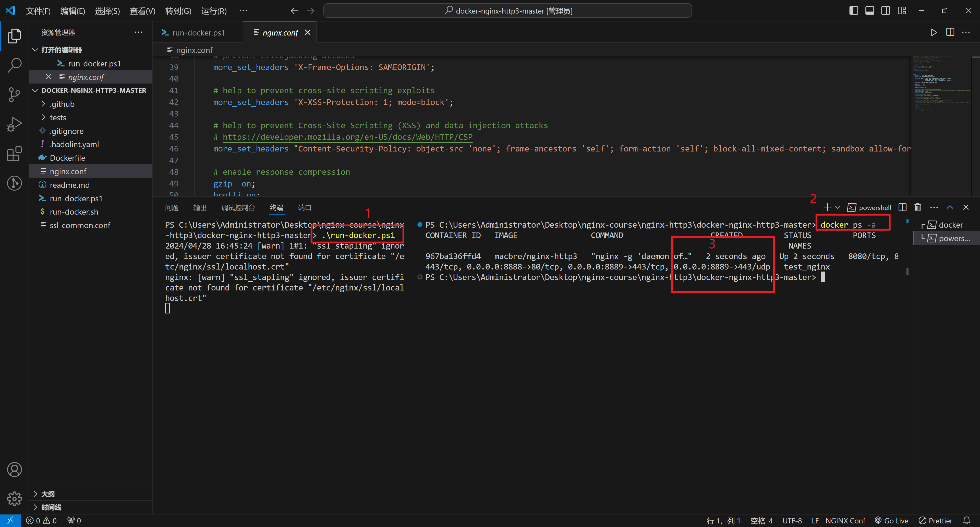Viewport: 980px width, 527px height.
Task: Open the Run and Debug view
Action: coord(14,124)
